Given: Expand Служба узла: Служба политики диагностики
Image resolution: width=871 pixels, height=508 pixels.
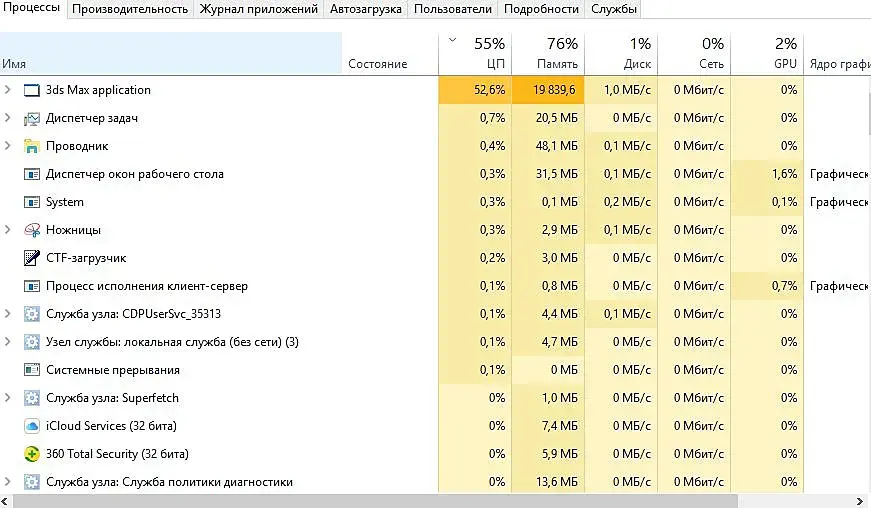Looking at the screenshot, I should [7, 481].
